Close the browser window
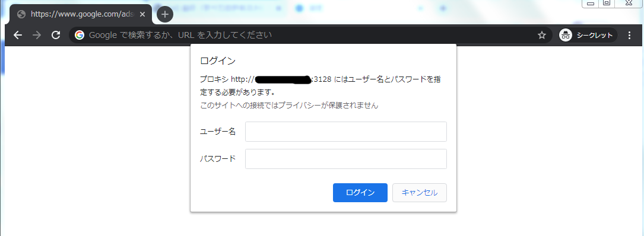Image resolution: width=644 pixels, height=236 pixels. (x=629, y=4)
